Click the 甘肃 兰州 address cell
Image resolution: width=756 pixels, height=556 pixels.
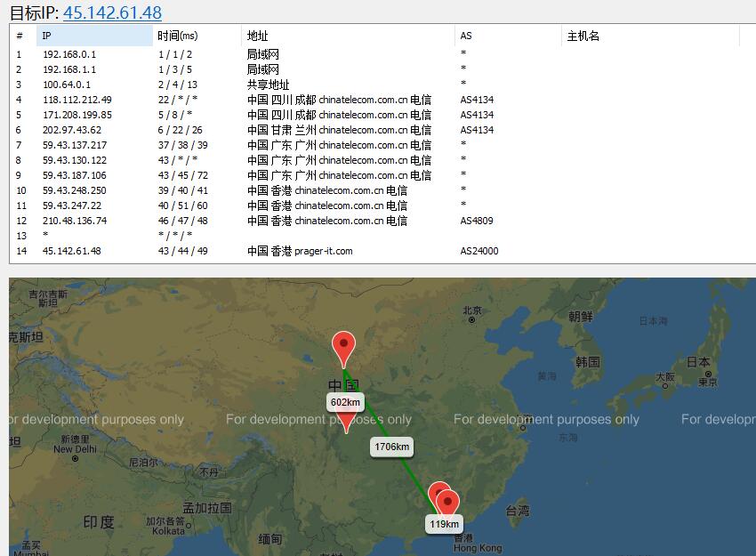[339, 130]
